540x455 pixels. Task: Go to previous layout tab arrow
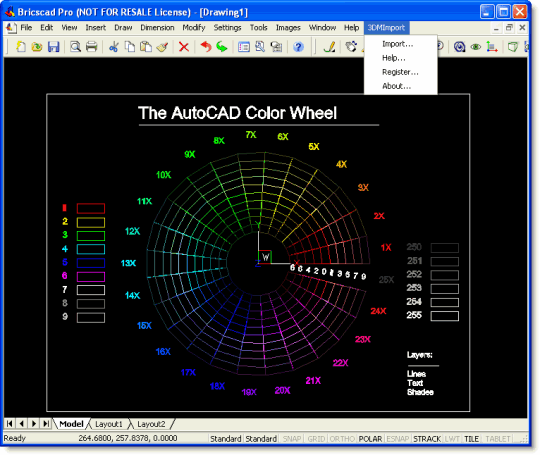click(x=21, y=423)
